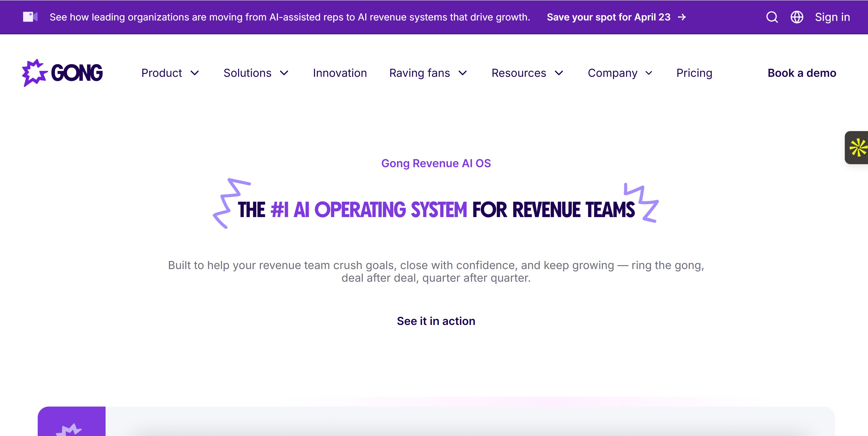Expand the Product dropdown chevron
The height and width of the screenshot is (436, 868).
(x=195, y=73)
